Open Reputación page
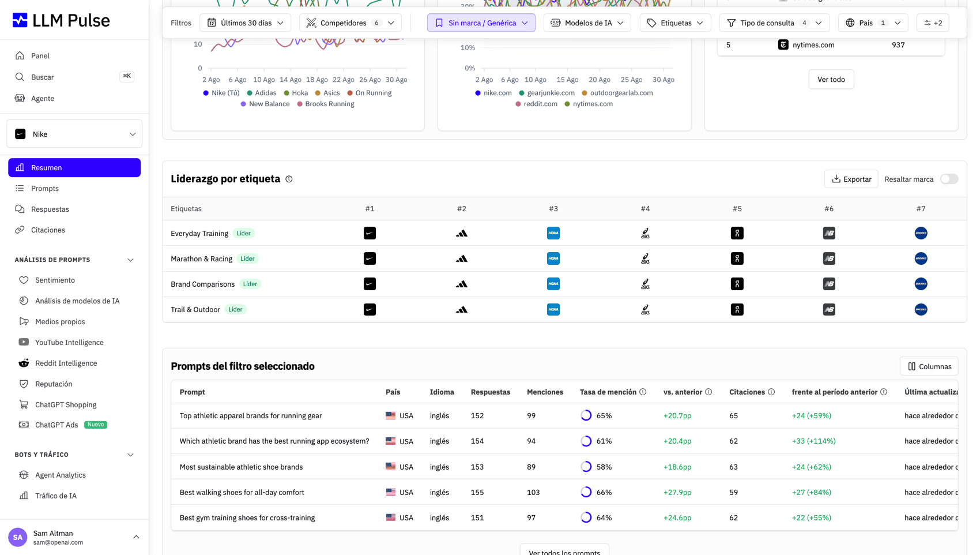Screen dimensions: 980x555 [x=74, y=384]
